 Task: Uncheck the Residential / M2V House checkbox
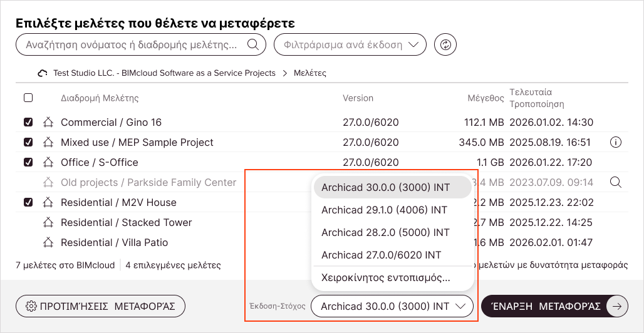28,202
